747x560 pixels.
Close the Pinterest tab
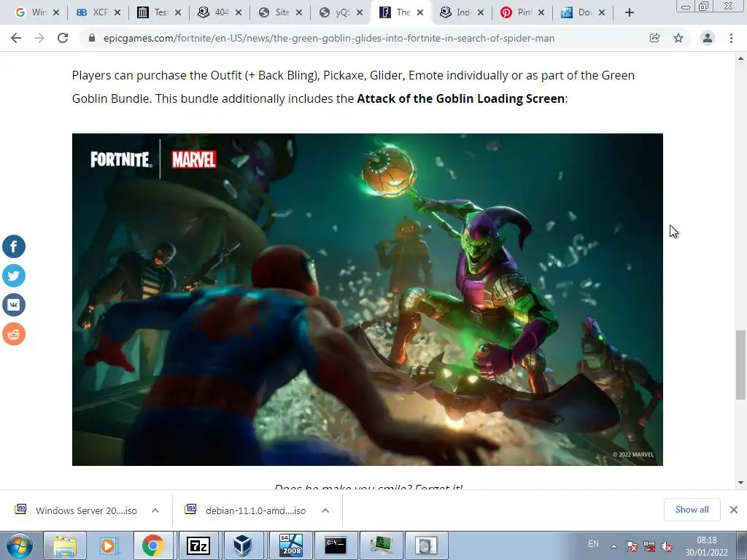pyautogui.click(x=541, y=12)
